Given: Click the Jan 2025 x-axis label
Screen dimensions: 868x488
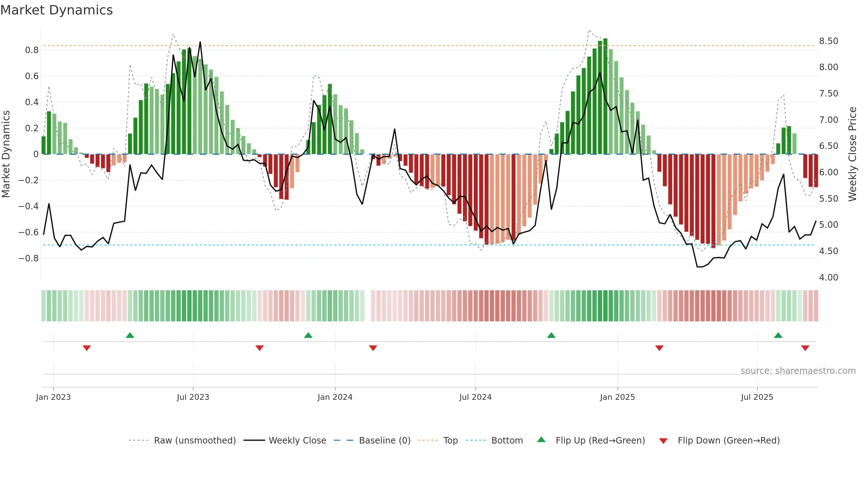Looking at the screenshot, I should pos(618,397).
